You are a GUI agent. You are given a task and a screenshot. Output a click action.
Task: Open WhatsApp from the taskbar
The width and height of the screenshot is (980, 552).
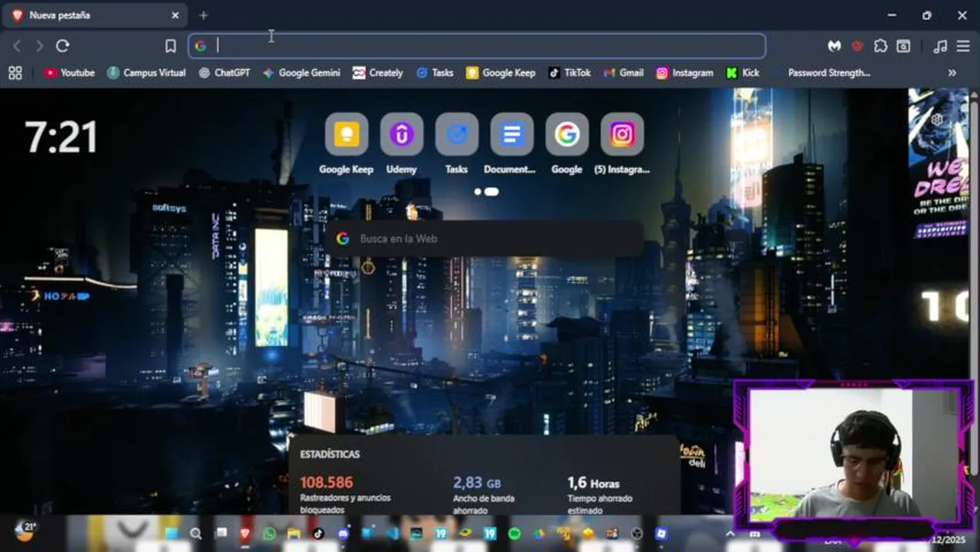click(x=269, y=534)
